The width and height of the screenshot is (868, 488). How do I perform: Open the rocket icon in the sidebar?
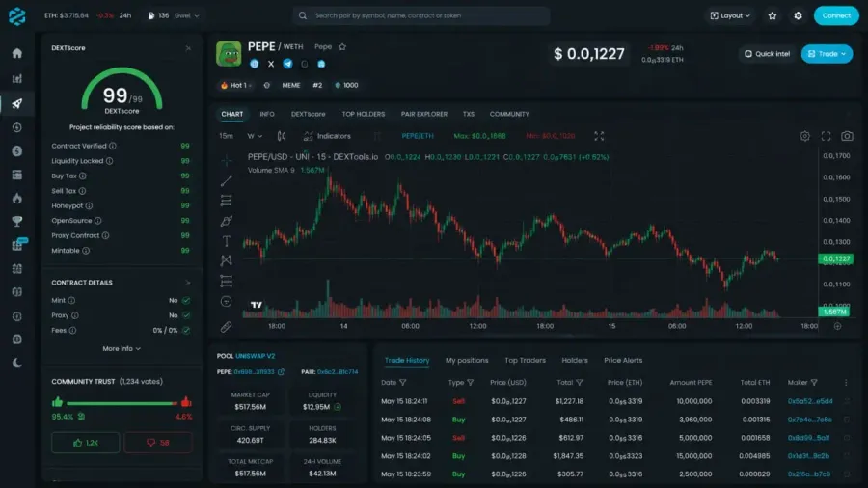click(x=17, y=103)
